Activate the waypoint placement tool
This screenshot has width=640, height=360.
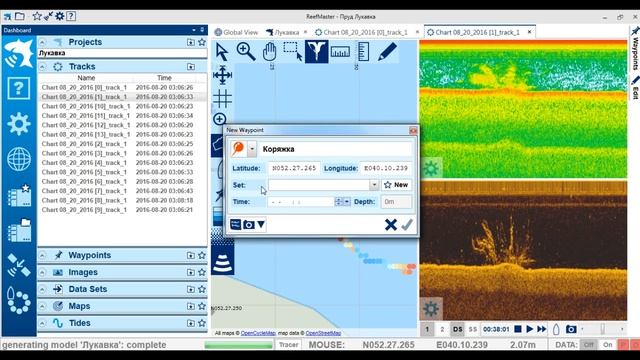coord(316,52)
